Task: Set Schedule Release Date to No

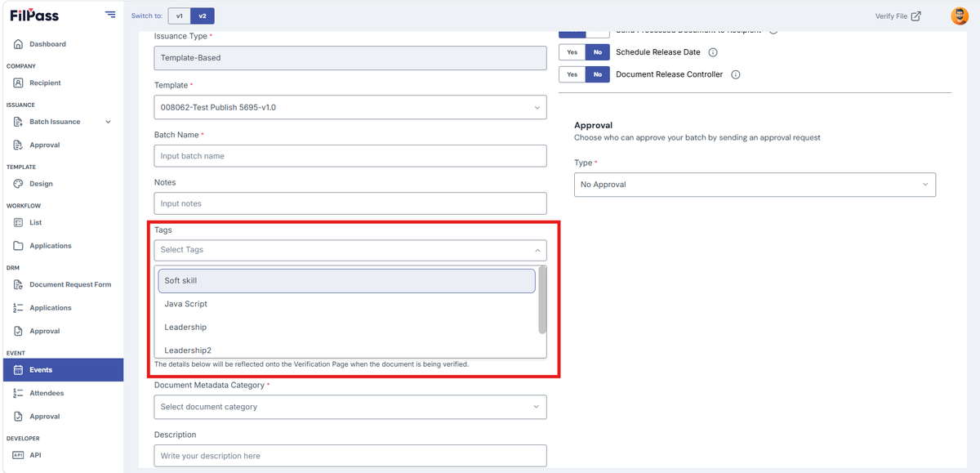Action: (x=598, y=52)
